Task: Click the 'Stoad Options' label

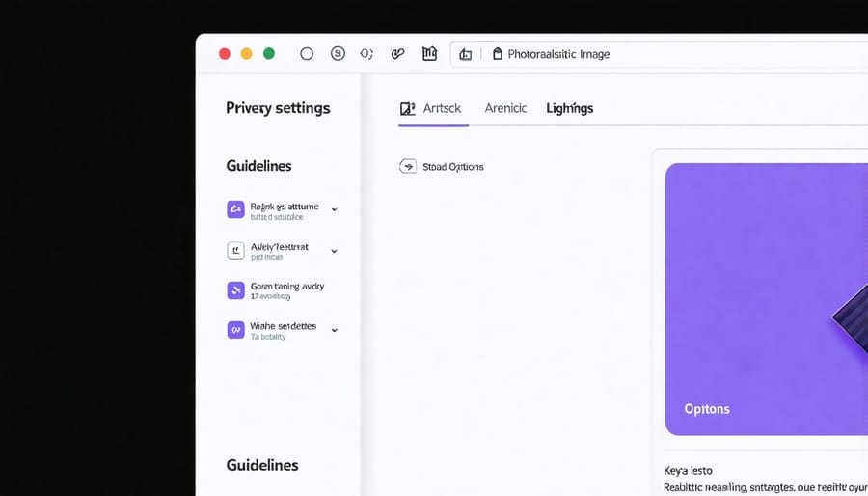Action: coord(453,167)
